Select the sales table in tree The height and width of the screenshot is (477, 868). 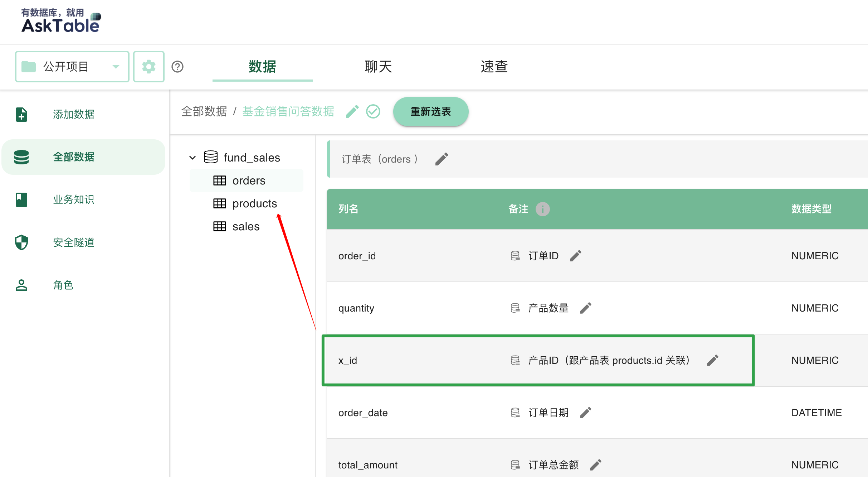point(245,226)
